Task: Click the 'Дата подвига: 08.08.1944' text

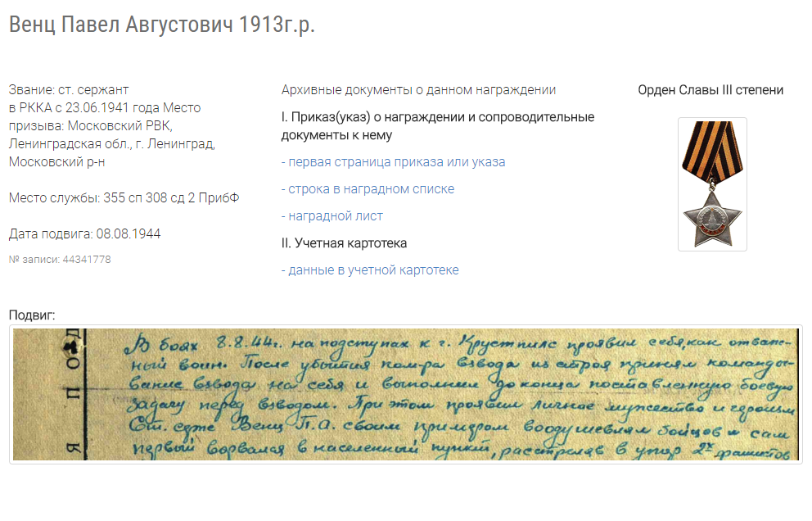Action: pyautogui.click(x=85, y=234)
